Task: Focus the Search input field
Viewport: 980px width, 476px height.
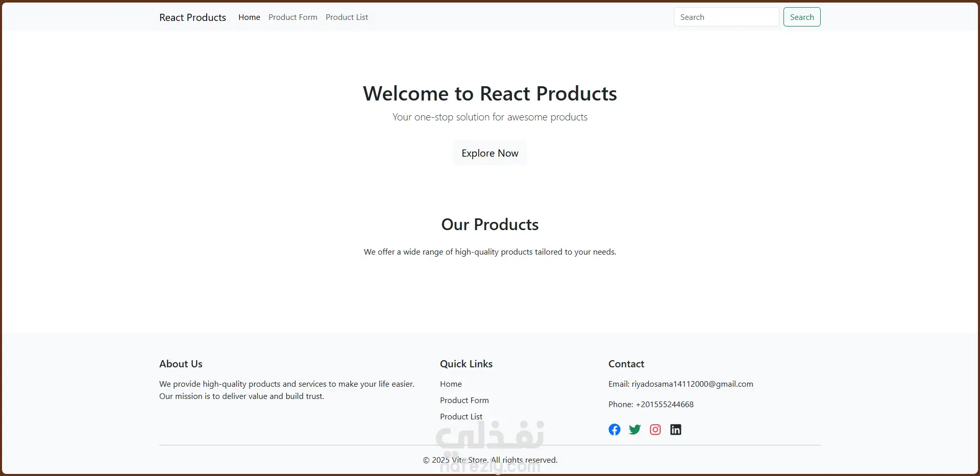Action: pyautogui.click(x=726, y=17)
